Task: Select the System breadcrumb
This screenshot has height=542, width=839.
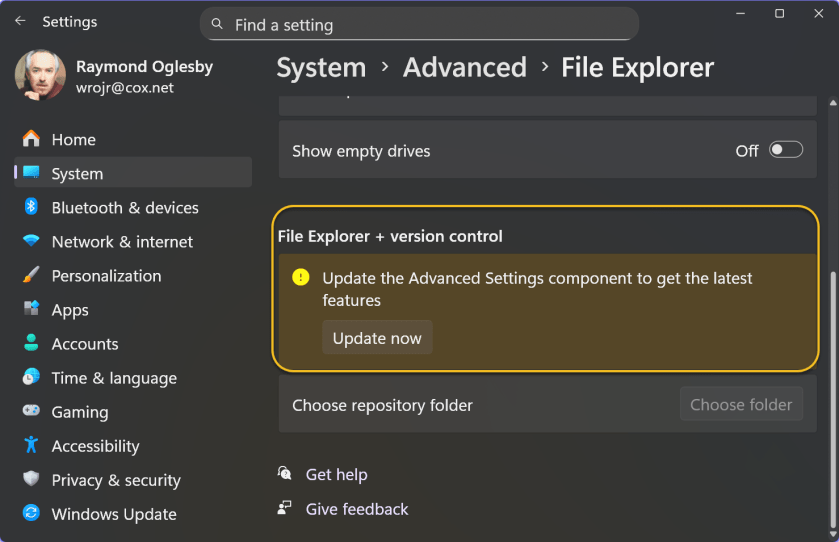Action: 321,68
